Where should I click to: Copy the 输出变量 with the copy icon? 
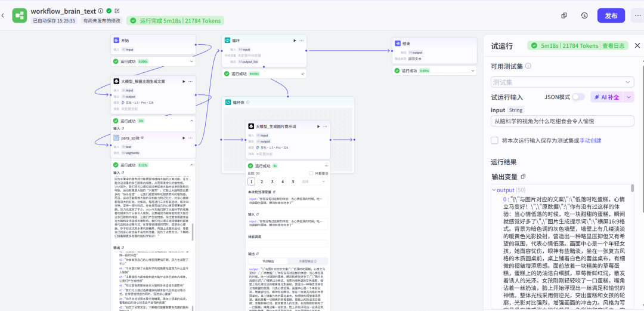524,177
